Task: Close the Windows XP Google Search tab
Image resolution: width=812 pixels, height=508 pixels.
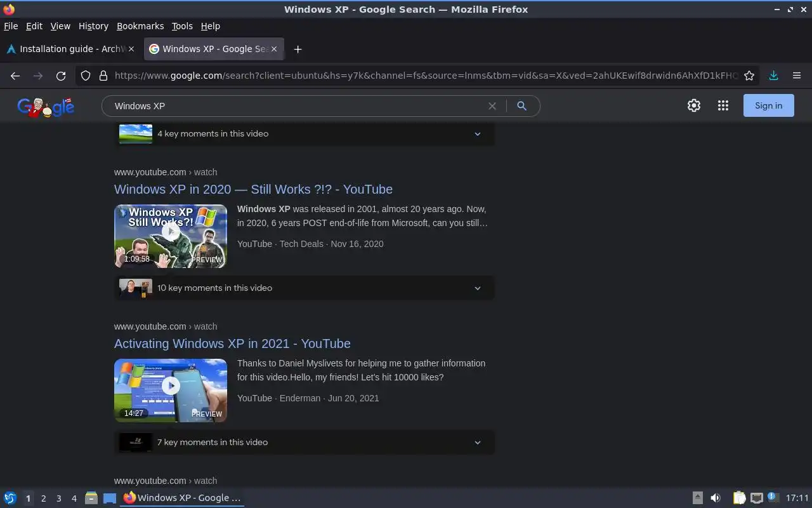Action: pyautogui.click(x=274, y=49)
